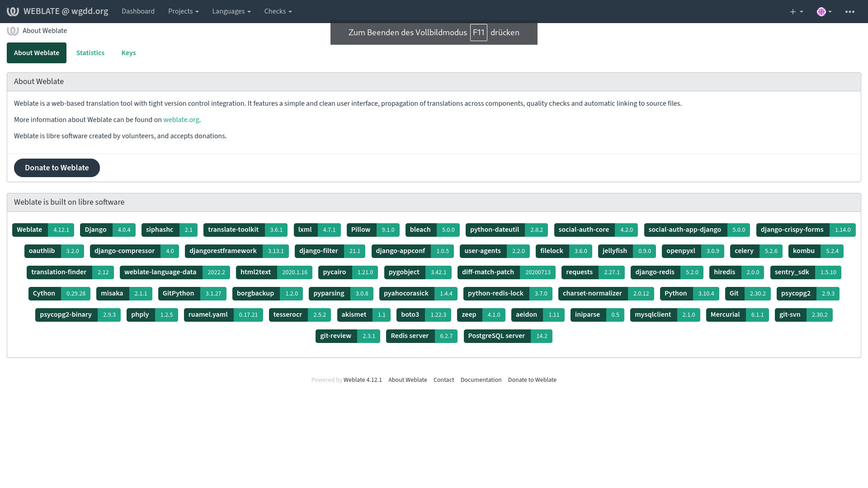Viewport: 868px width, 488px height.
Task: Switch to the Statistics tab
Action: tap(90, 53)
